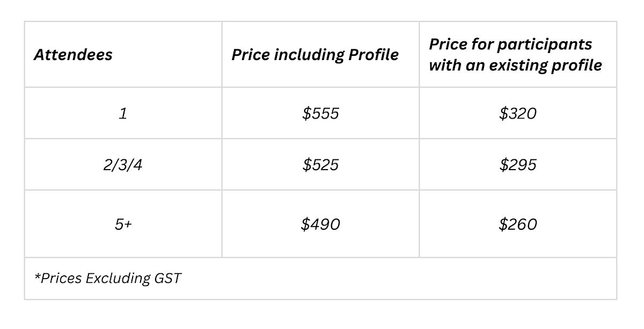Click the "Price for participants with an existing profile" header
Viewport: 644px width, 329px height.
coord(515,55)
